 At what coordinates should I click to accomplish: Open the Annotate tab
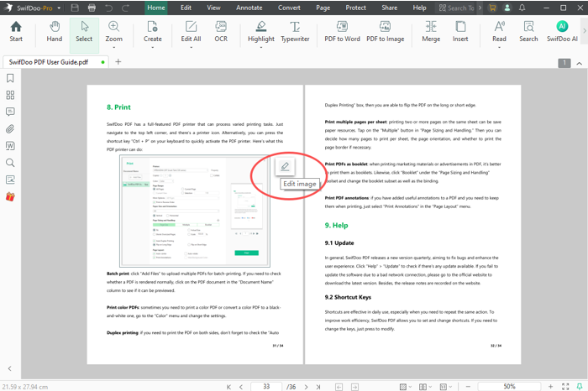(249, 8)
